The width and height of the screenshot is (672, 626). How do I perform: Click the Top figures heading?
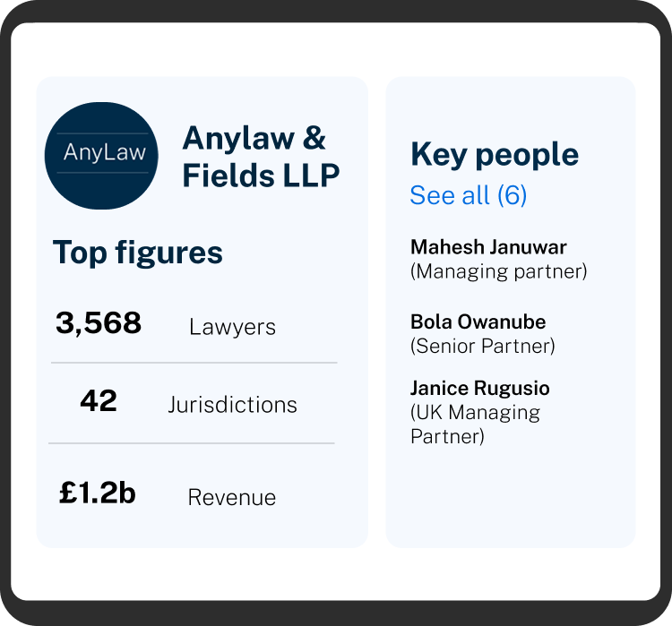click(x=138, y=253)
